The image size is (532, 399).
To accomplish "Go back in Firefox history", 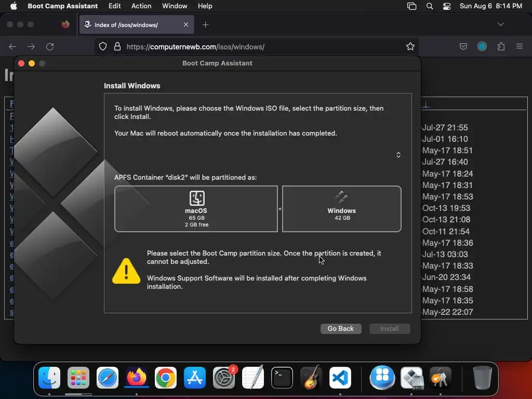I will [x=12, y=46].
